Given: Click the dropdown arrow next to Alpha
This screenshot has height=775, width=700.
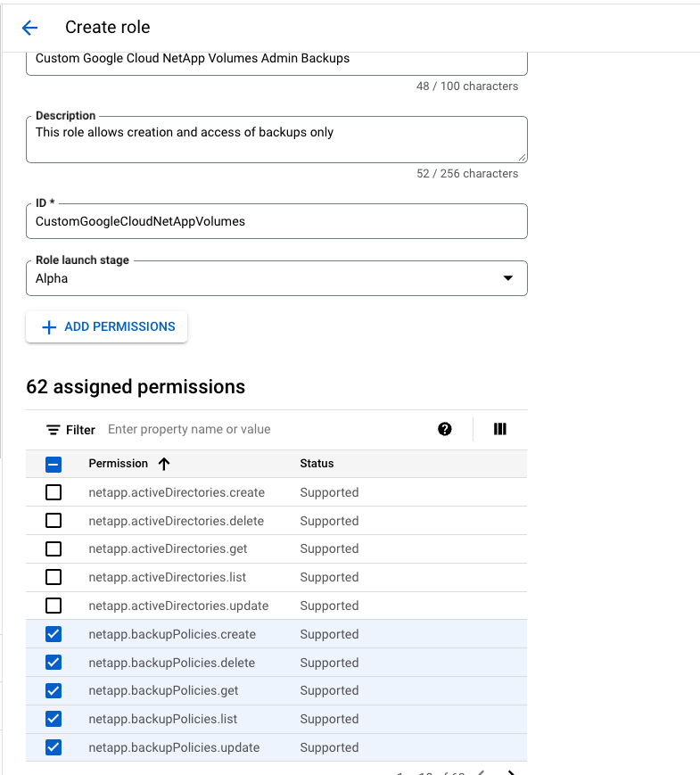Looking at the screenshot, I should click(507, 278).
